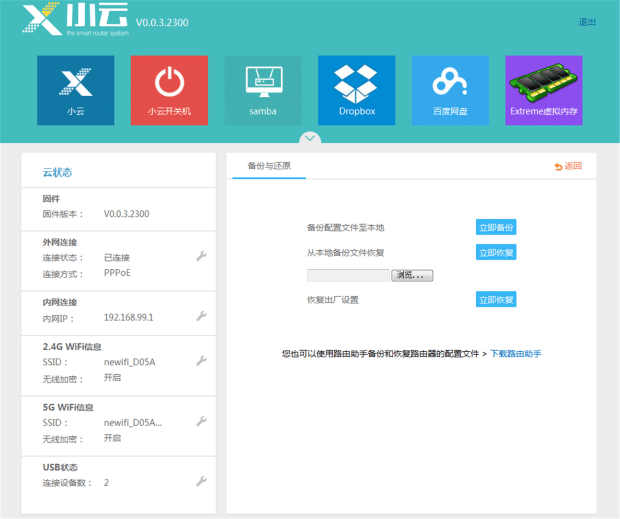
Task: Click the 返回 back link
Action: [568, 166]
